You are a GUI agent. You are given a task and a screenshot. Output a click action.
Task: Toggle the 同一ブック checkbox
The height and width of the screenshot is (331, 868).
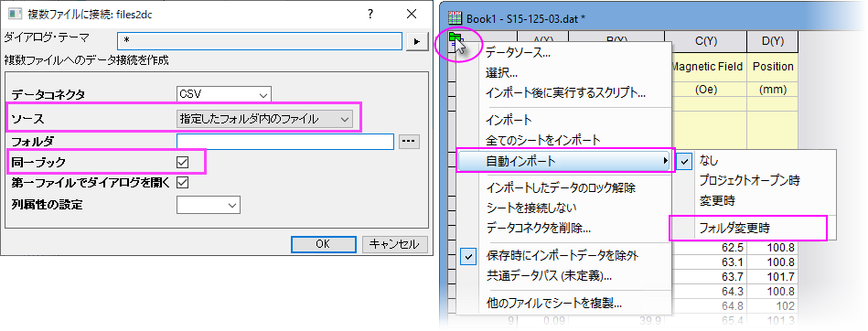(182, 162)
